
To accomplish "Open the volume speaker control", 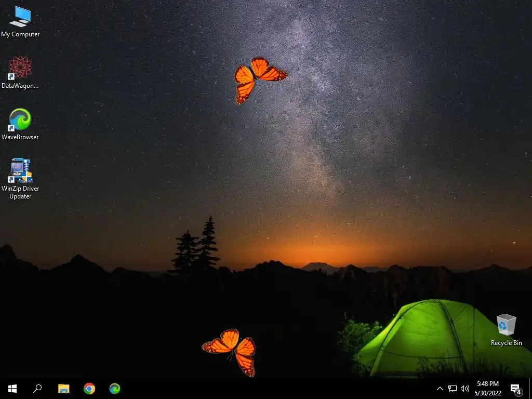I will (x=465, y=389).
